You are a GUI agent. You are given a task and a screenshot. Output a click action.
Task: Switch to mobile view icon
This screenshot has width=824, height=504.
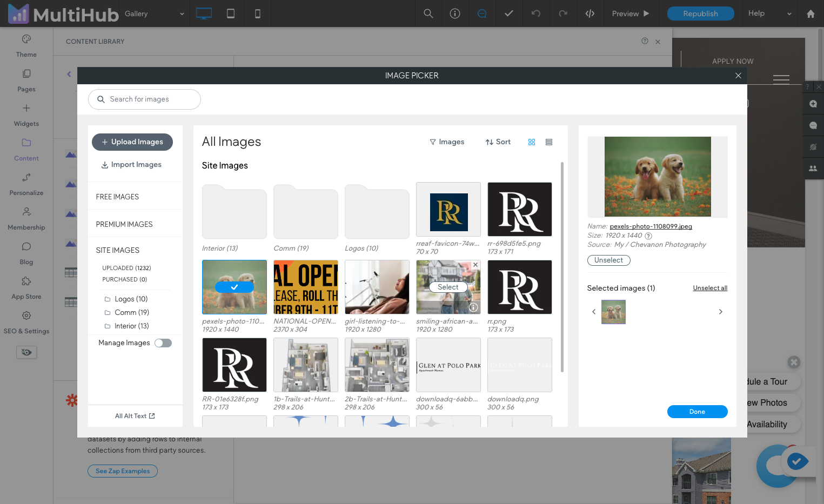click(258, 14)
